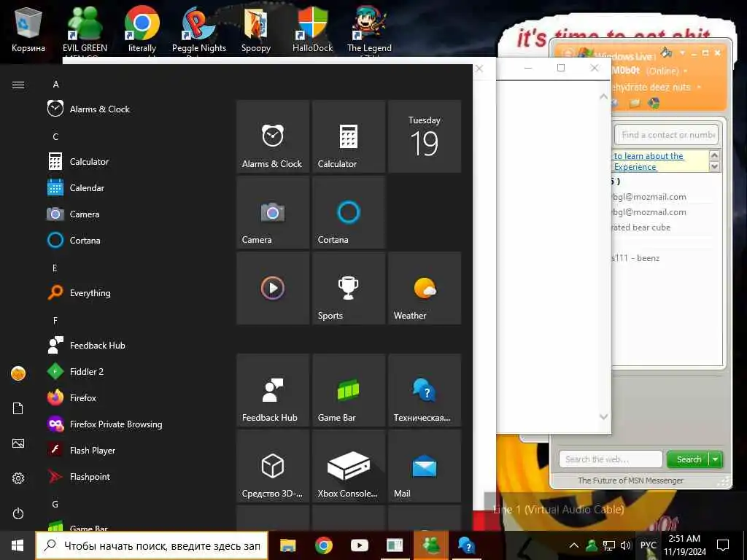Image resolution: width=747 pixels, height=560 pixels.
Task: Open the personal message dropdown arrow
Action: 699,87
